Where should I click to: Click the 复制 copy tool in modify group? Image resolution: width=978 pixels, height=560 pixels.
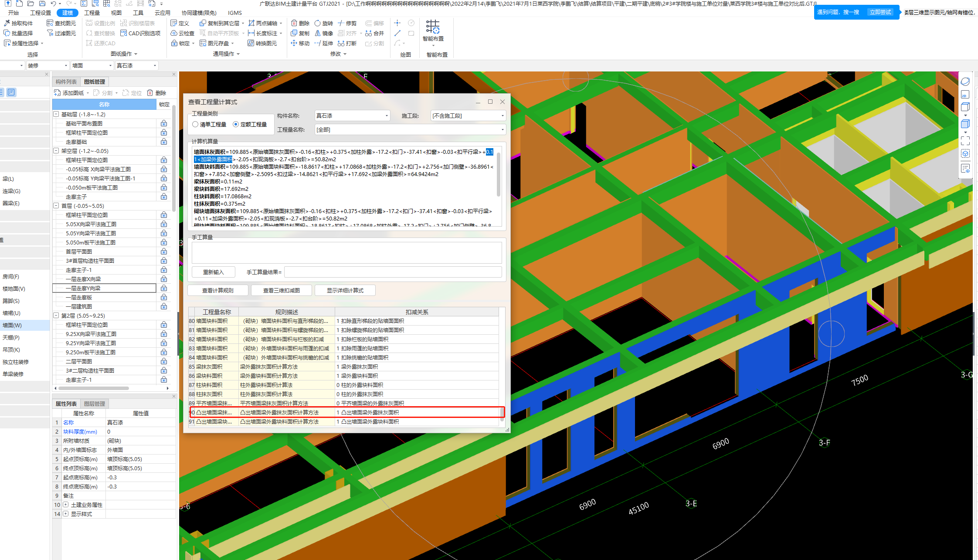coord(300,33)
